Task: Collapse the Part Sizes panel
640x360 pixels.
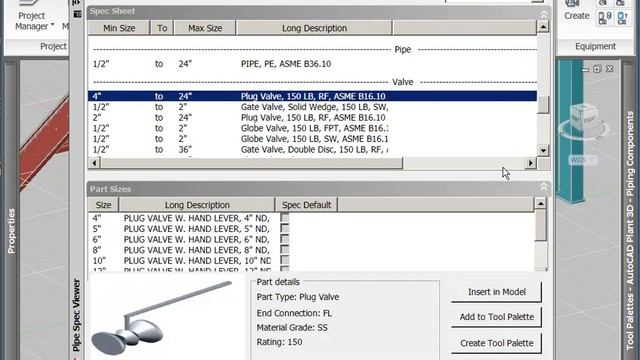Action: point(544,187)
